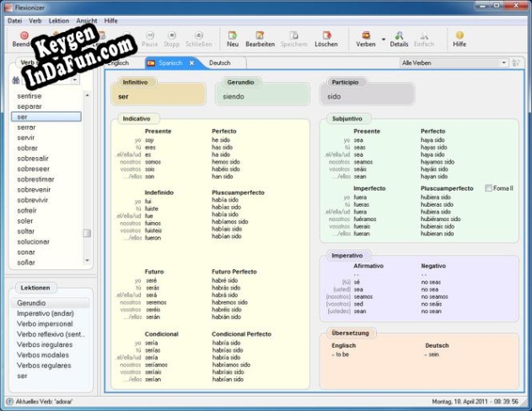Expand the Alle Verben dropdown
The width and height of the screenshot is (532, 411).
click(x=504, y=62)
